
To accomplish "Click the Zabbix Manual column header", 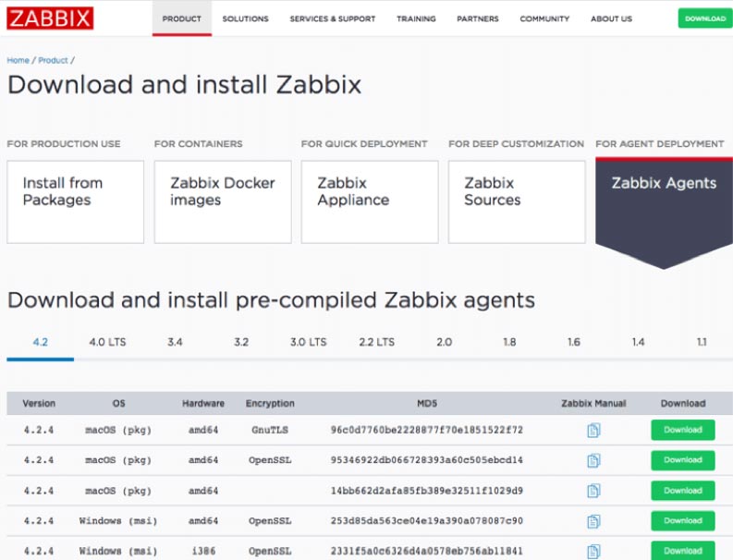I will coord(593,404).
